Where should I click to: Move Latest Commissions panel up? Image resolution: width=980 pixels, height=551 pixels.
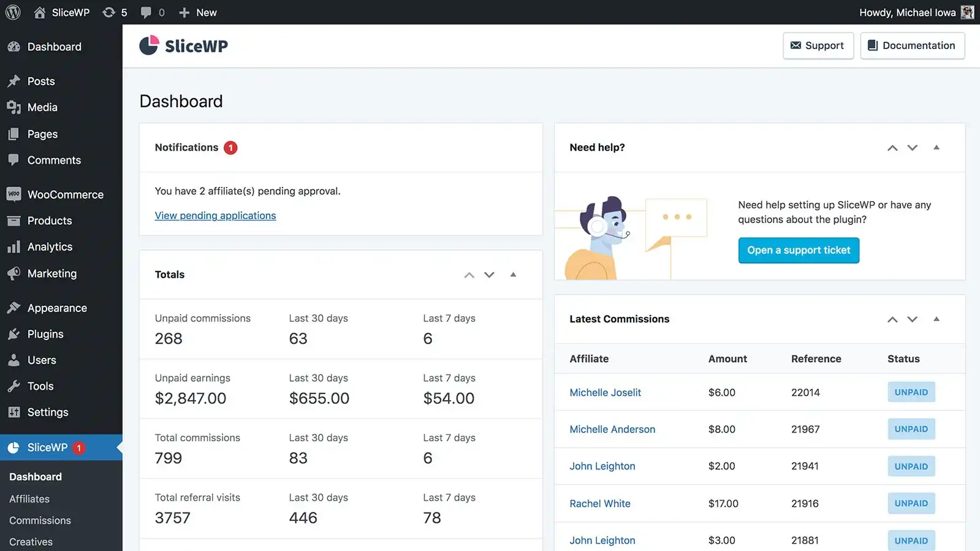coord(892,319)
